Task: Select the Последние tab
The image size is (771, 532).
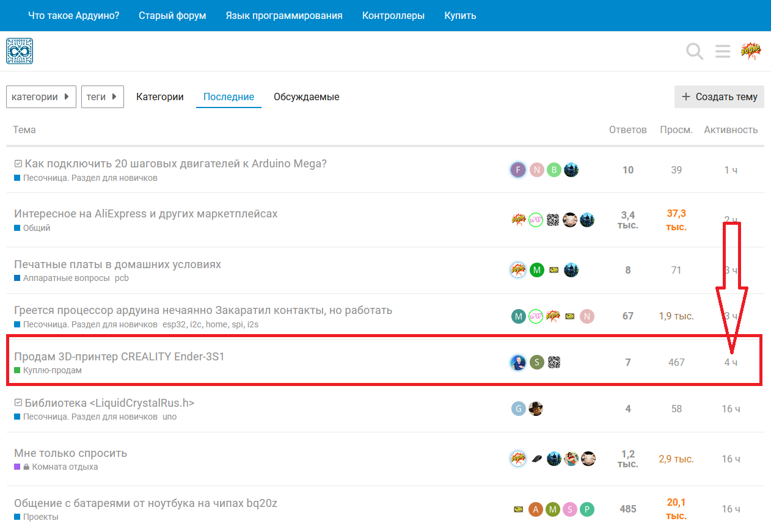Action: (228, 97)
